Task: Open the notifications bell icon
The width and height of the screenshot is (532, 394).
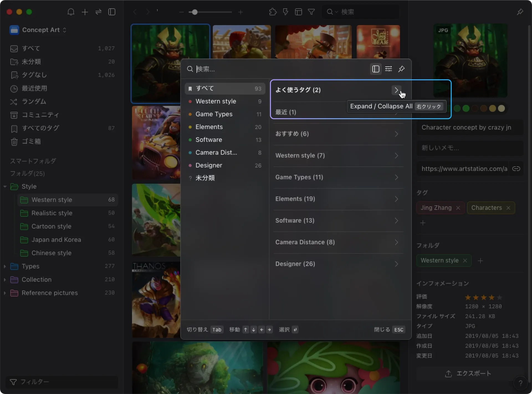Action: (71, 12)
